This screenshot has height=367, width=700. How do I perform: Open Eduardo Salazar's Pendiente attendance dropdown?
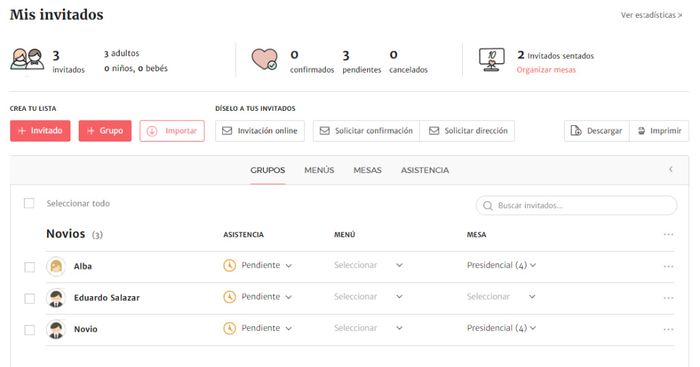[x=267, y=296]
